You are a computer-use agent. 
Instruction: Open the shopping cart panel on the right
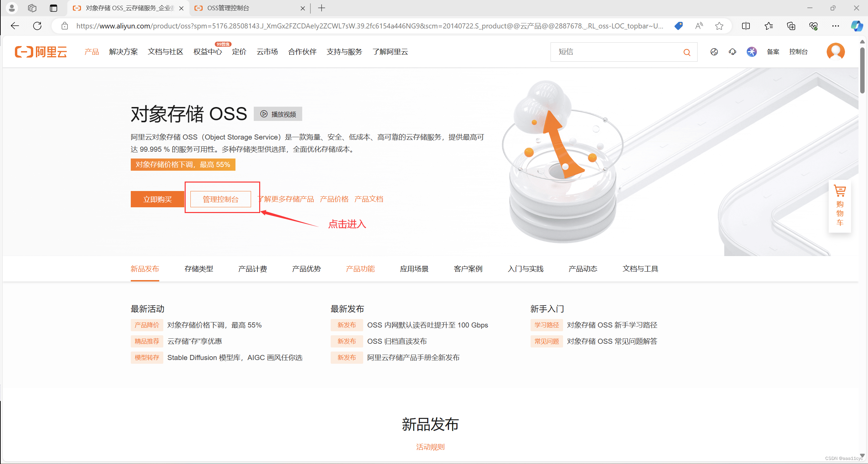(x=840, y=207)
